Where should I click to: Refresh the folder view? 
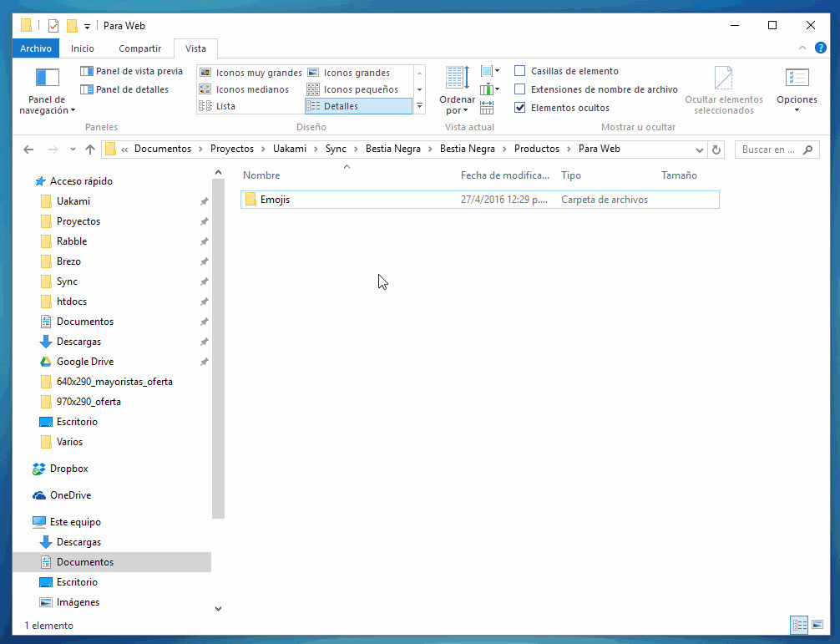716,150
